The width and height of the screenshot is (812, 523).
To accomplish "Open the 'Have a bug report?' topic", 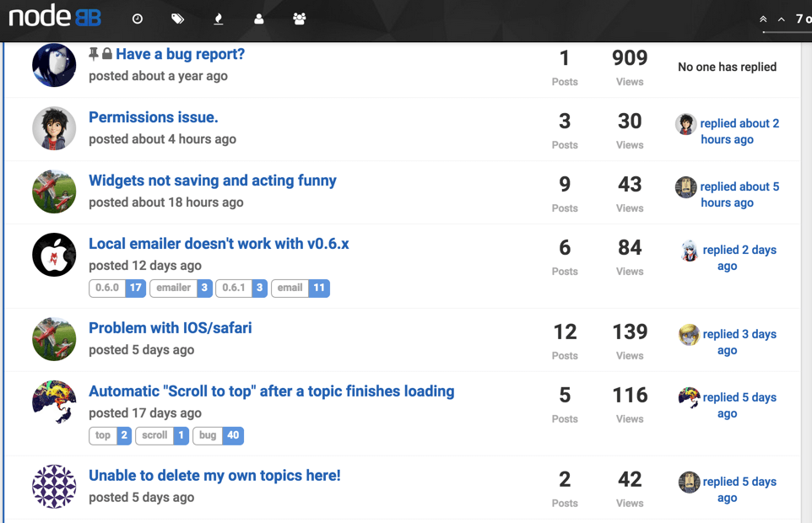I will 180,54.
